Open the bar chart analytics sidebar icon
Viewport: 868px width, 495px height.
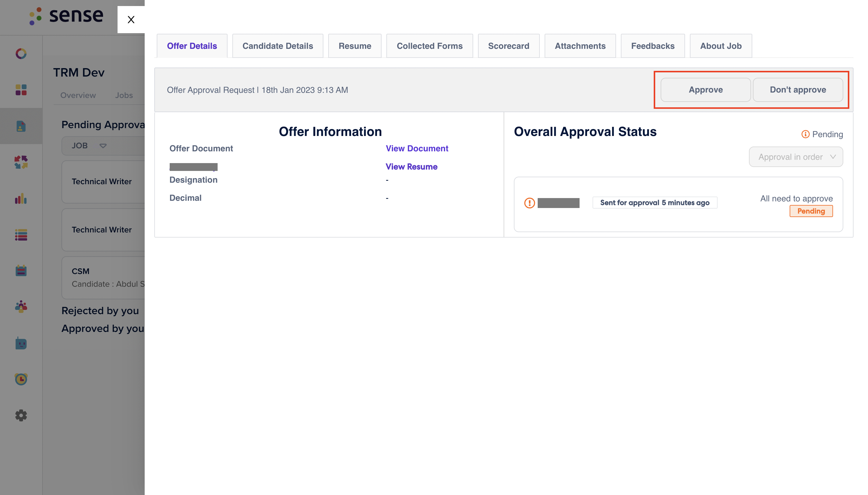(21, 199)
